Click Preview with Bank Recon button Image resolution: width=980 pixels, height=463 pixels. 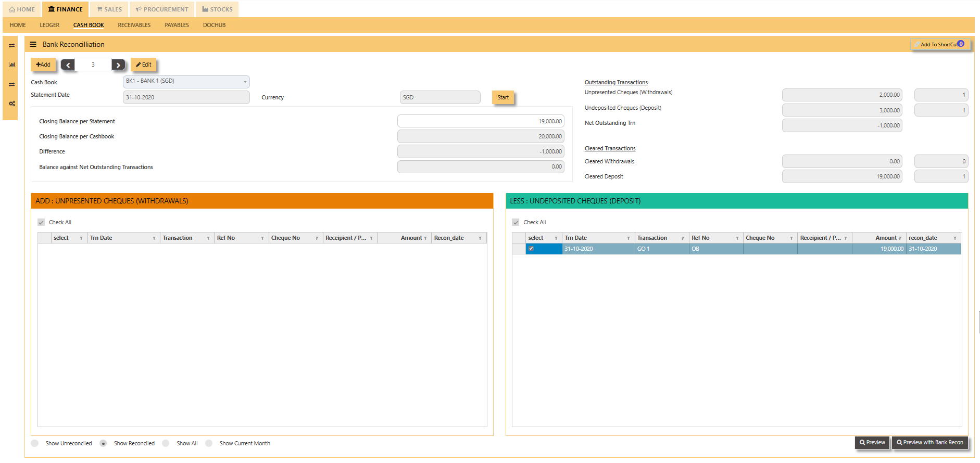pyautogui.click(x=930, y=442)
